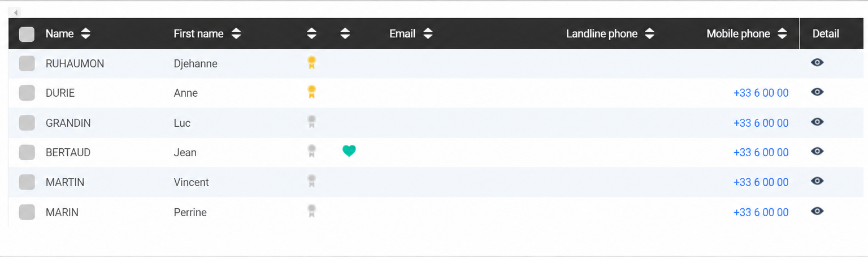
Task: Click the teal heart icon for BERTAUD Jean
Action: [x=349, y=151]
